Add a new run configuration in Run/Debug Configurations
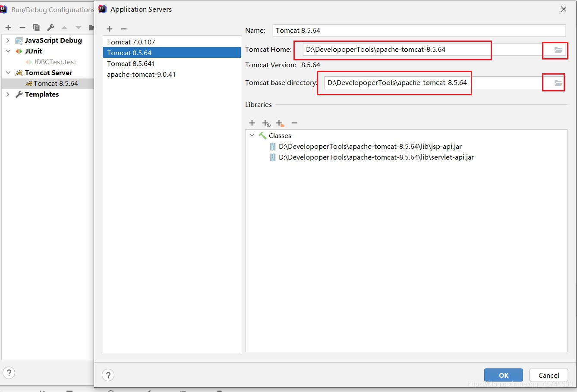577x392 pixels. click(8, 28)
